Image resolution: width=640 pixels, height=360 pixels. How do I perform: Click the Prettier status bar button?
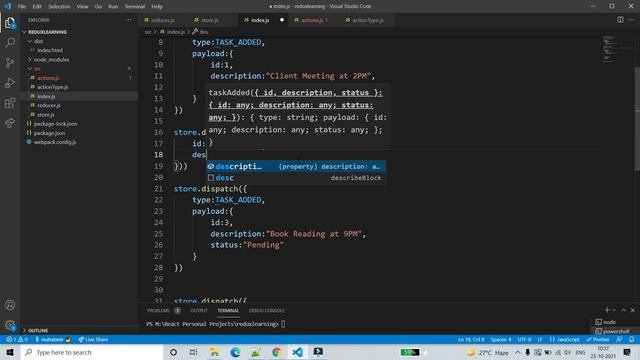click(598, 339)
